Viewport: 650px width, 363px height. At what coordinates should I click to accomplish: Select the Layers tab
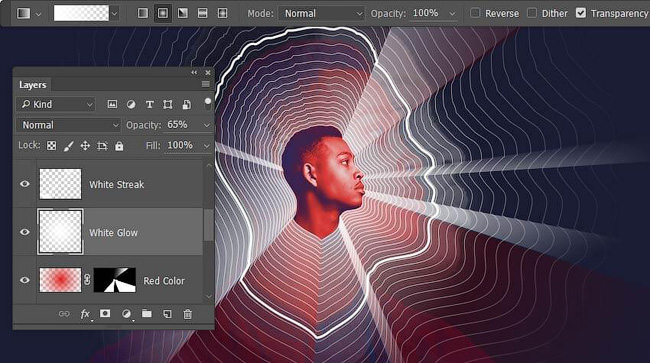[x=33, y=85]
